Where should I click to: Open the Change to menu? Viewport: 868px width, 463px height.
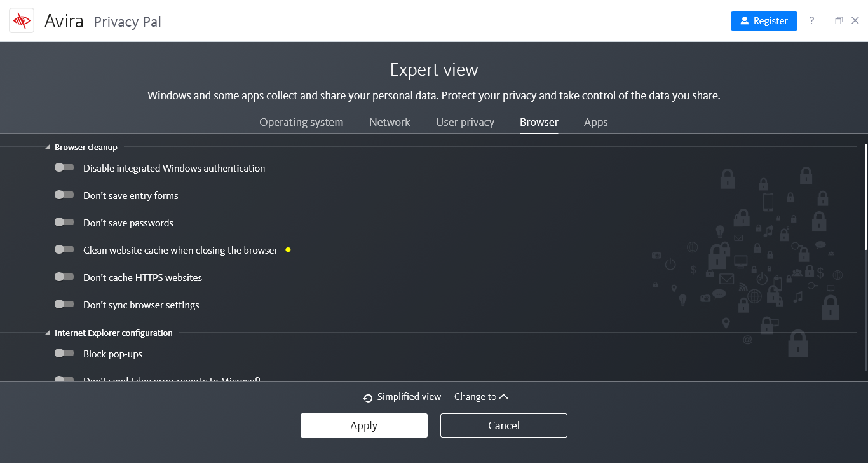pos(481,397)
